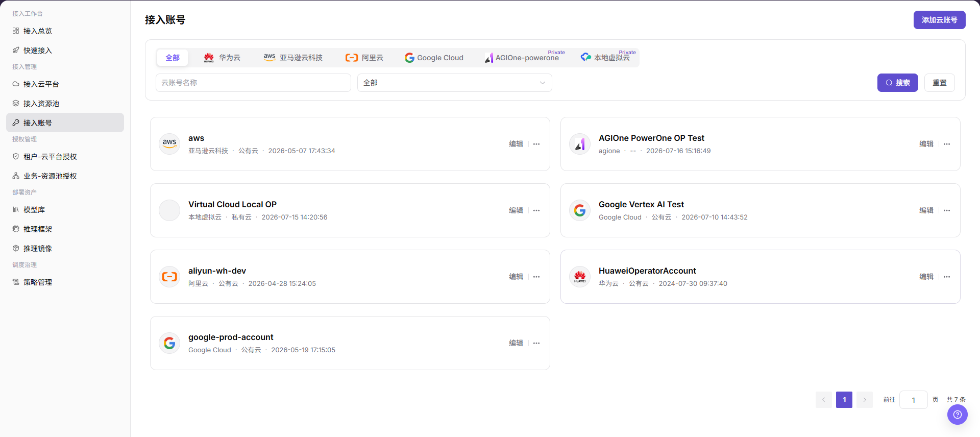Expand the 全部 type filter dropdown
This screenshot has height=437, width=980.
(454, 83)
